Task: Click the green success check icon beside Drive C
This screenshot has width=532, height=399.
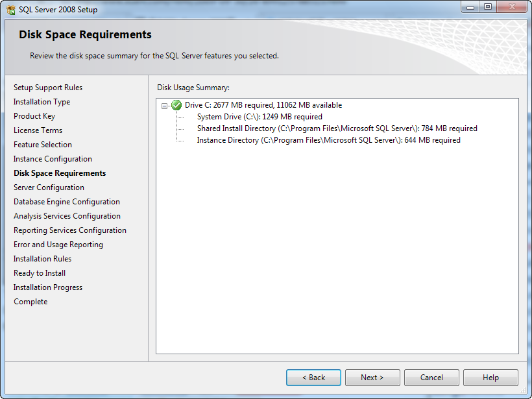Action: (x=175, y=104)
